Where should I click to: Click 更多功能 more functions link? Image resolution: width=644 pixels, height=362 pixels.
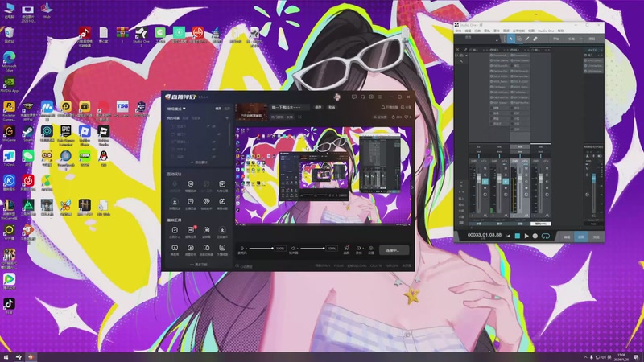pos(199,265)
